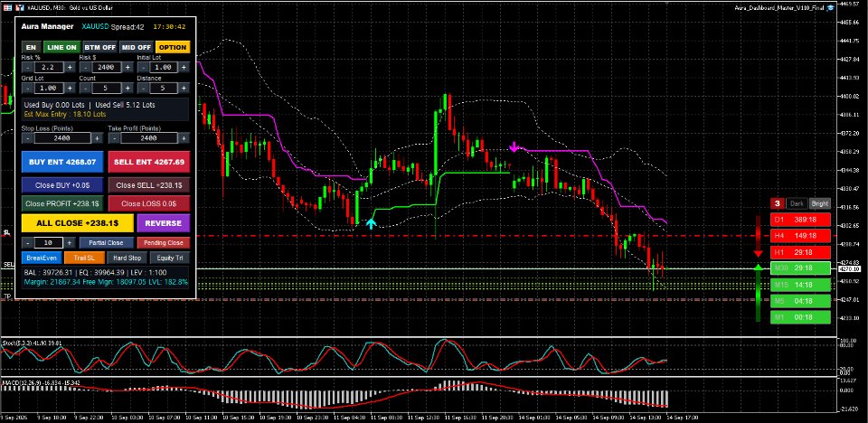Click the magenta down arrow sell signal
This screenshot has height=423, width=868.
pos(514,146)
